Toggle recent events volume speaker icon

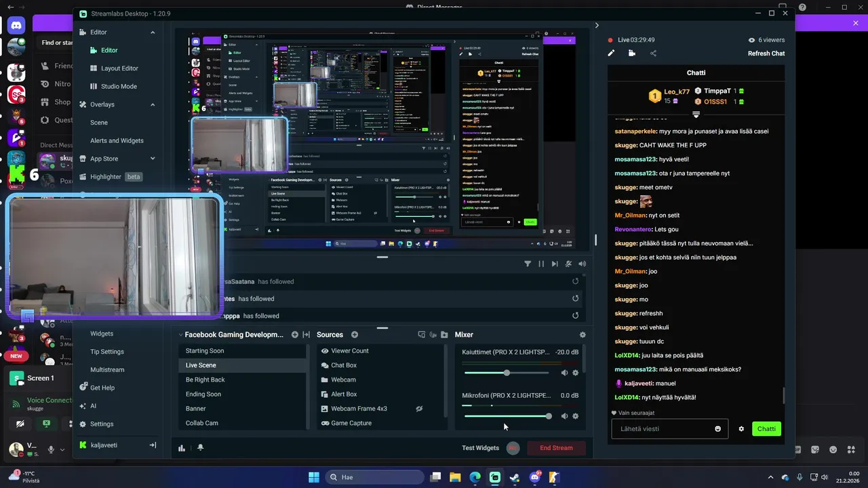[x=582, y=264]
